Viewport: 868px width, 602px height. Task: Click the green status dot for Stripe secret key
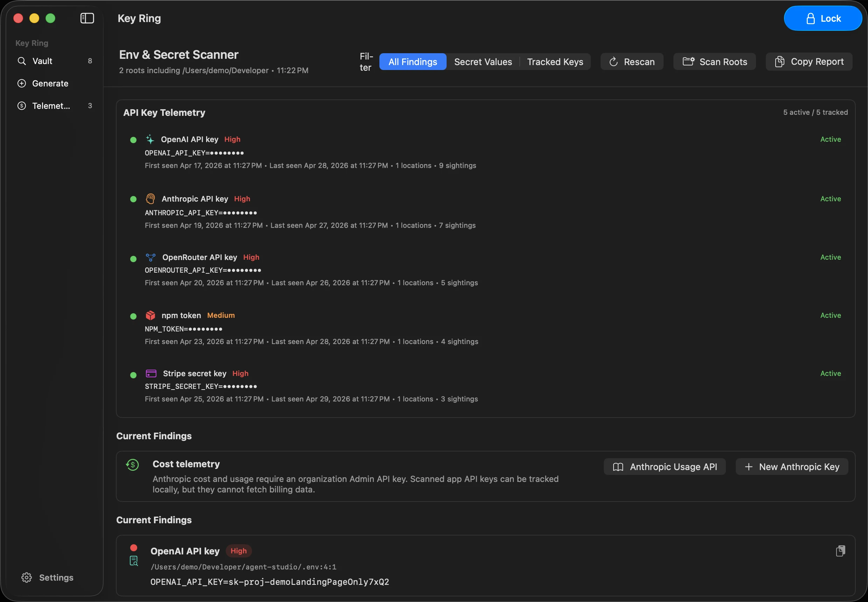[x=133, y=375]
